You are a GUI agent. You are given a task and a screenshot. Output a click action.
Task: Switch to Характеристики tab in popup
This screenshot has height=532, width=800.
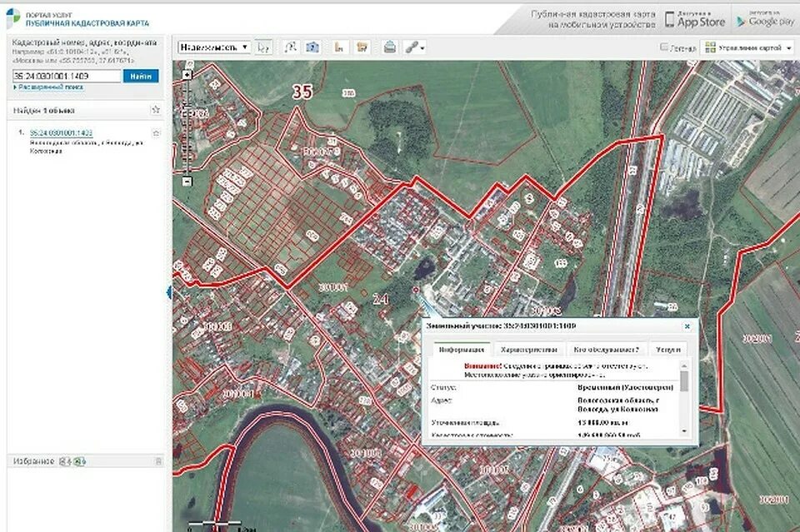[x=528, y=350]
